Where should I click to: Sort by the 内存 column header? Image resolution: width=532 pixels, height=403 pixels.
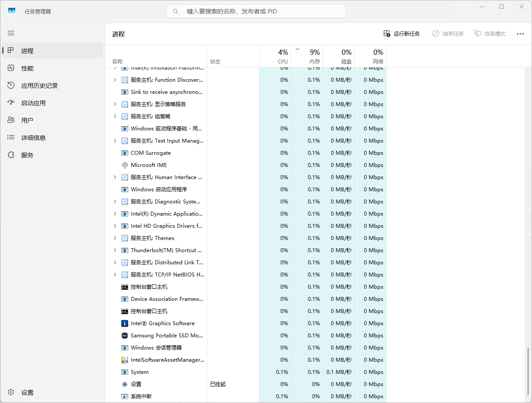click(x=307, y=56)
